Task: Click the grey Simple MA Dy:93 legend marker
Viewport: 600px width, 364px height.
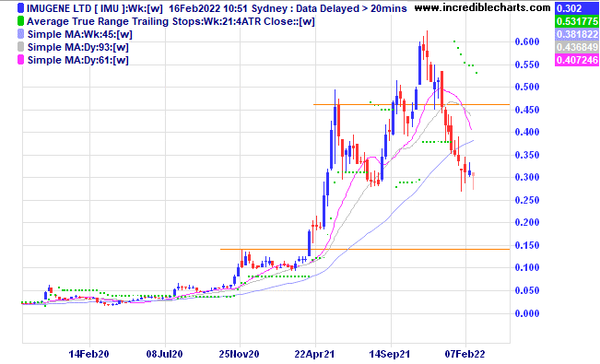Action: coord(20,47)
